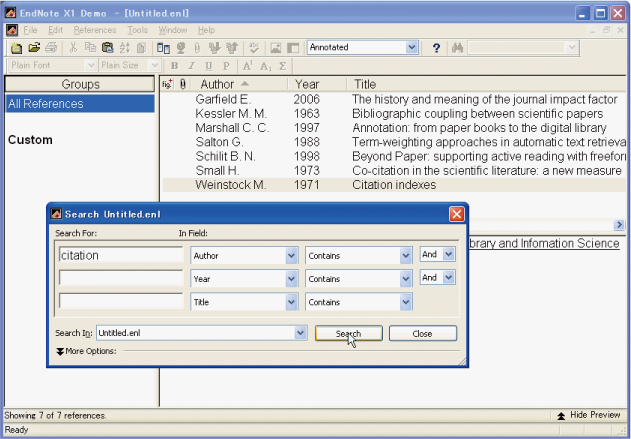Image resolution: width=631 pixels, height=439 pixels.
Task: Open the References menu
Action: [95, 30]
